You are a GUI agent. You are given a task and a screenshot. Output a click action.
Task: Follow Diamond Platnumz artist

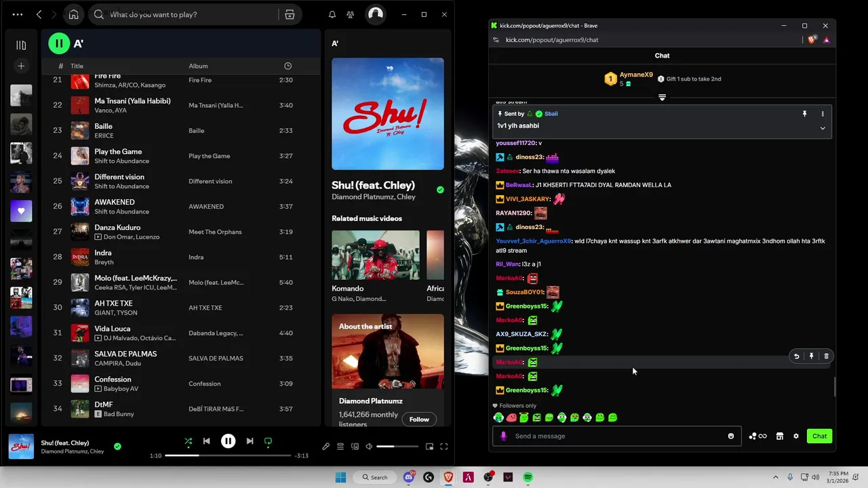(x=419, y=420)
